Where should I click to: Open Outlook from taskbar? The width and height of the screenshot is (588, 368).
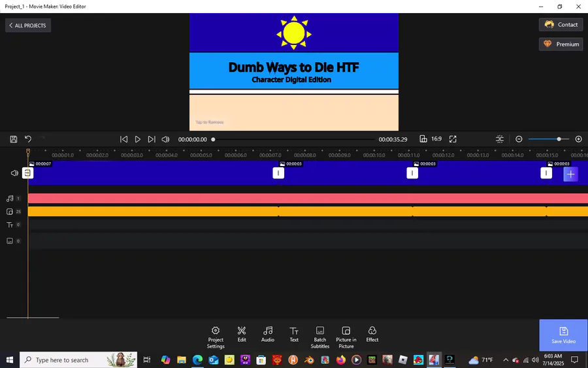214,360
